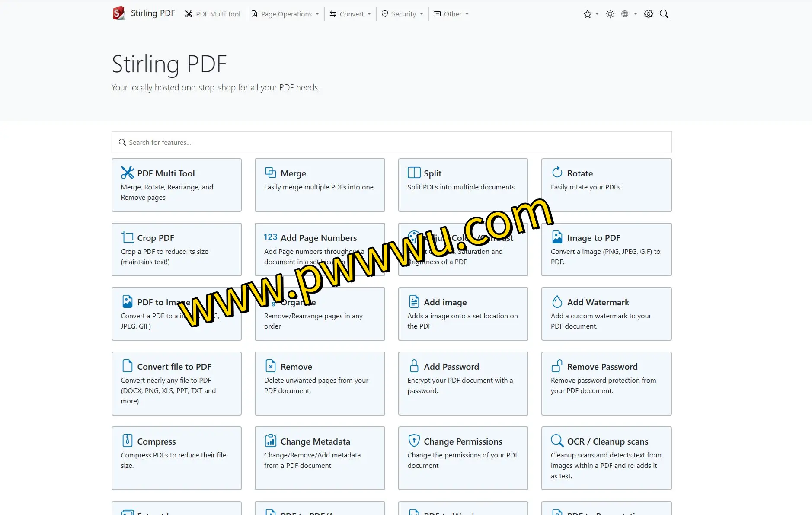Select the PDF Multi Tool wrench icon
Screen dimensions: 812x515
127,172
